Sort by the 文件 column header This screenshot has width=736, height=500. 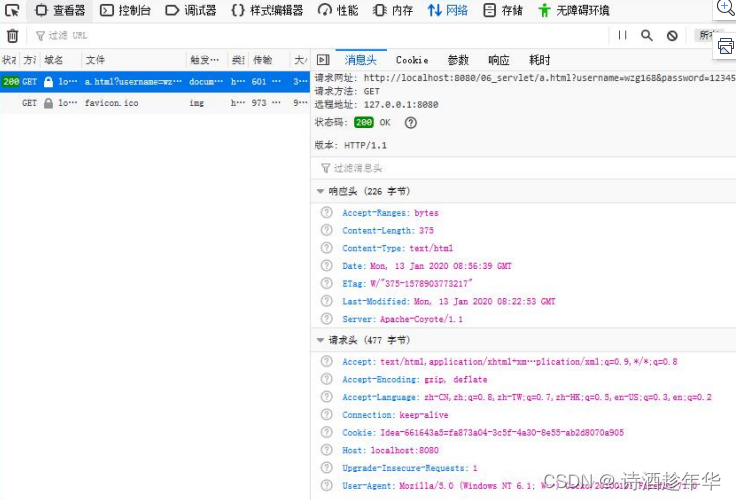tap(134, 60)
